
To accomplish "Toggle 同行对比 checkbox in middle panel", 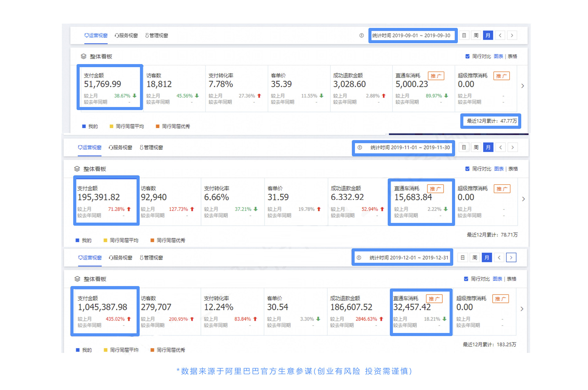I will point(467,169).
